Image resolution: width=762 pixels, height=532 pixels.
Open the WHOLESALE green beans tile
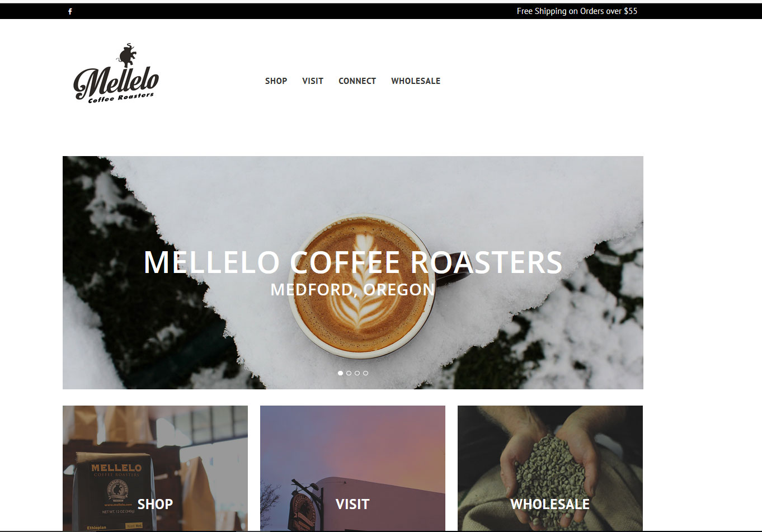[x=550, y=468]
